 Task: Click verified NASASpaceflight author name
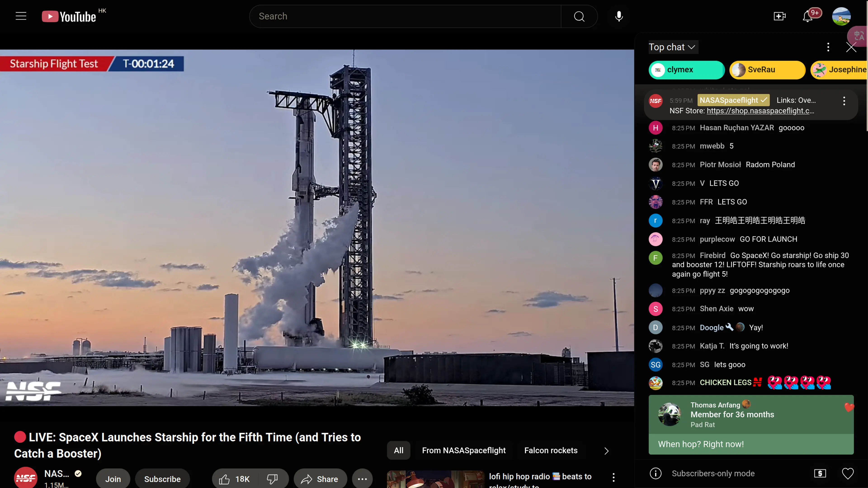tap(733, 100)
